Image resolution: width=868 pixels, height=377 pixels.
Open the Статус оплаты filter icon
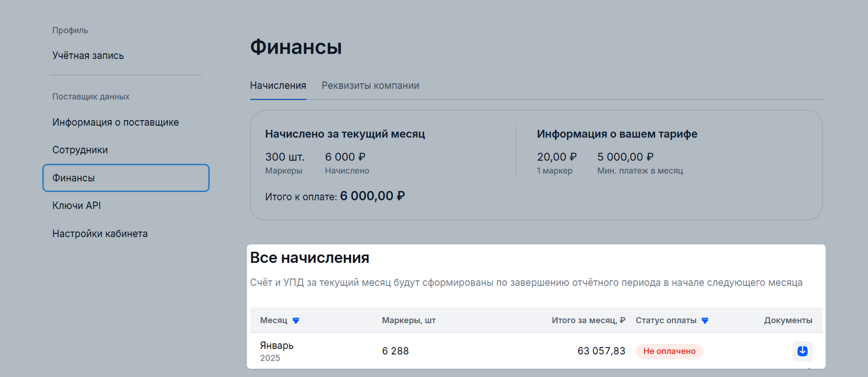705,320
